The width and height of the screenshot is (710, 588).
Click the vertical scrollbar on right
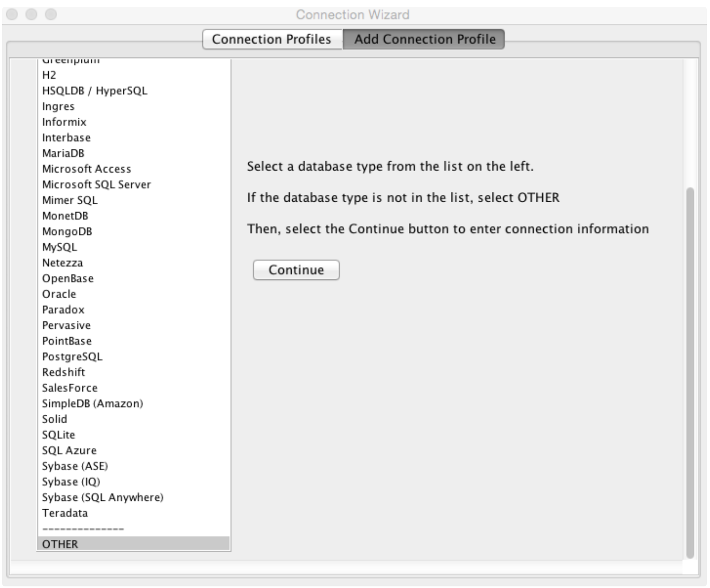(x=689, y=372)
